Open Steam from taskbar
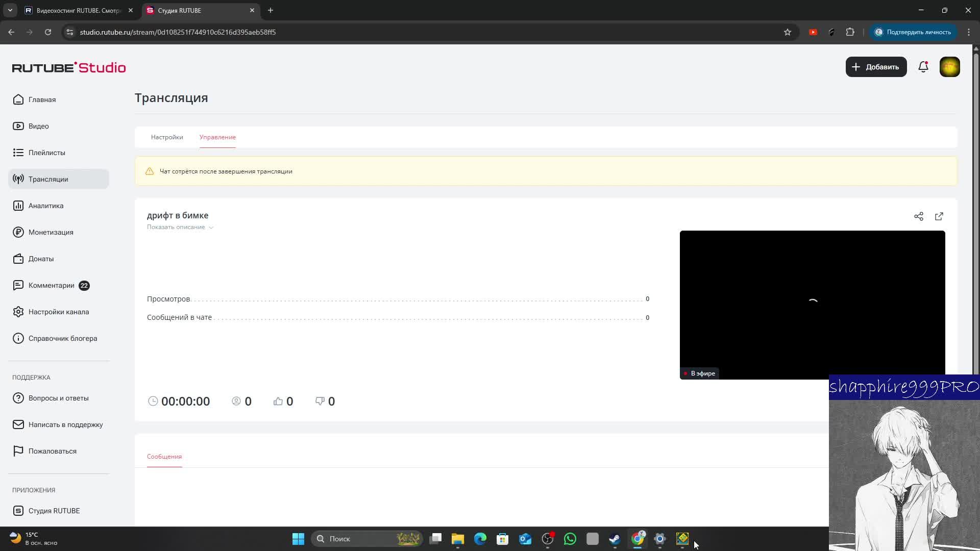The width and height of the screenshot is (980, 551). pyautogui.click(x=615, y=539)
